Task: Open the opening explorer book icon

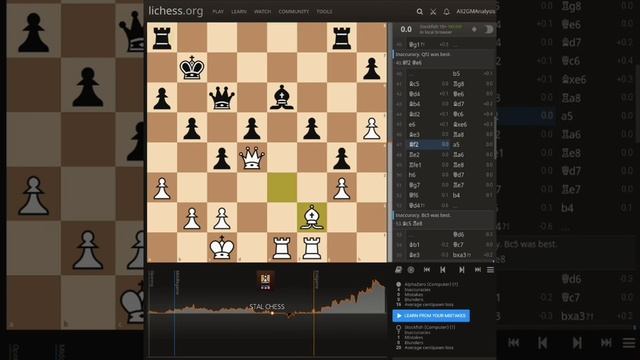Action: [x=398, y=270]
